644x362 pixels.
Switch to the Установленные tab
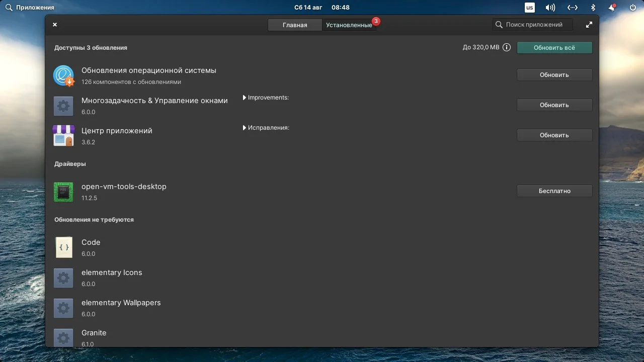coord(349,24)
